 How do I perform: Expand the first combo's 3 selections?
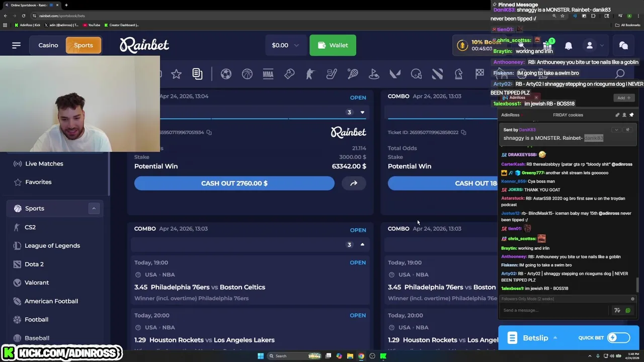coord(362,112)
